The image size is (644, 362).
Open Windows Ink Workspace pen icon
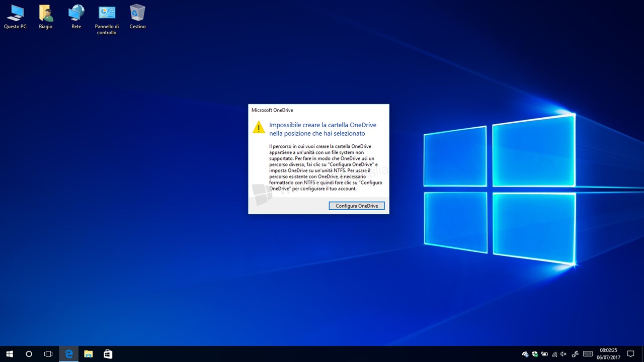(x=575, y=354)
